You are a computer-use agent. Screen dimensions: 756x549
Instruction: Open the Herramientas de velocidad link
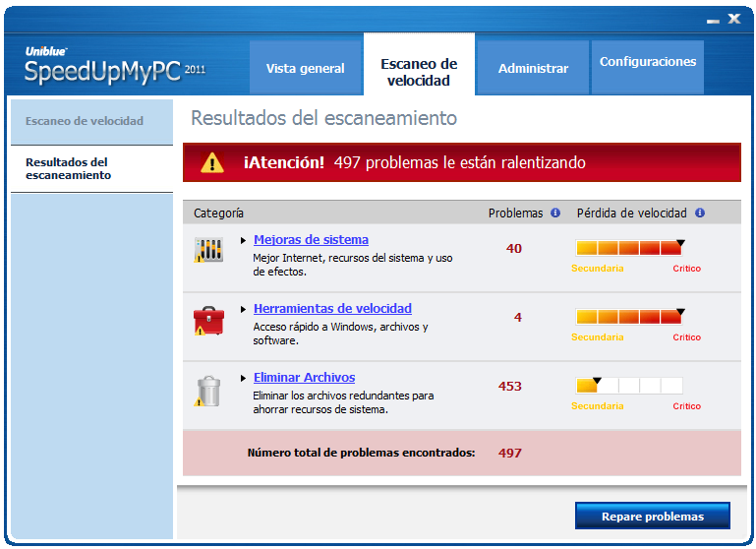[x=332, y=309]
